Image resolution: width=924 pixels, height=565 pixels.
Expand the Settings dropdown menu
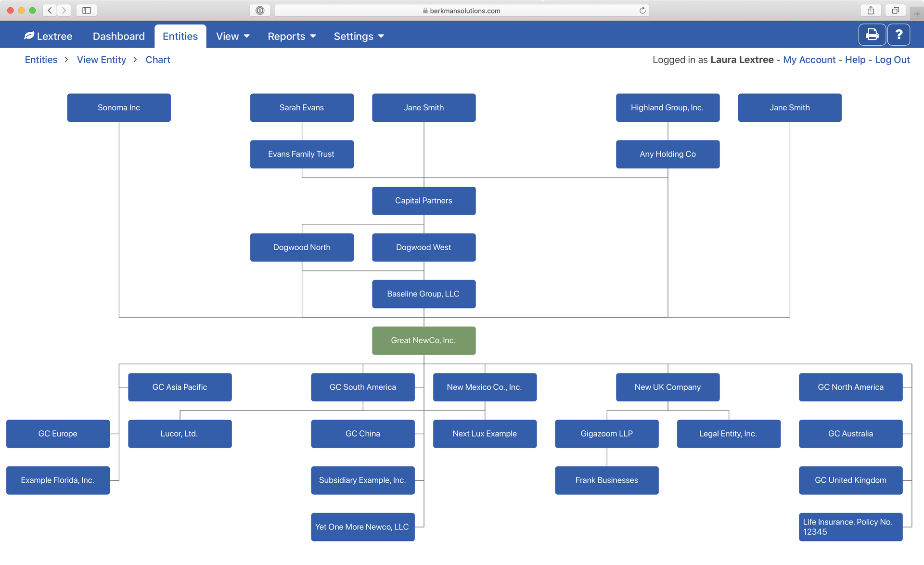[359, 36]
